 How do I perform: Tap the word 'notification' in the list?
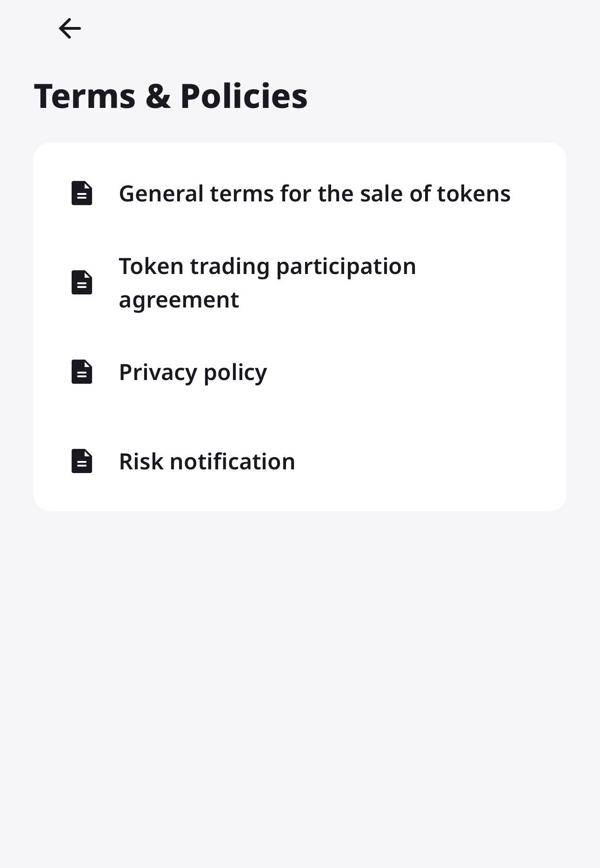point(232,461)
